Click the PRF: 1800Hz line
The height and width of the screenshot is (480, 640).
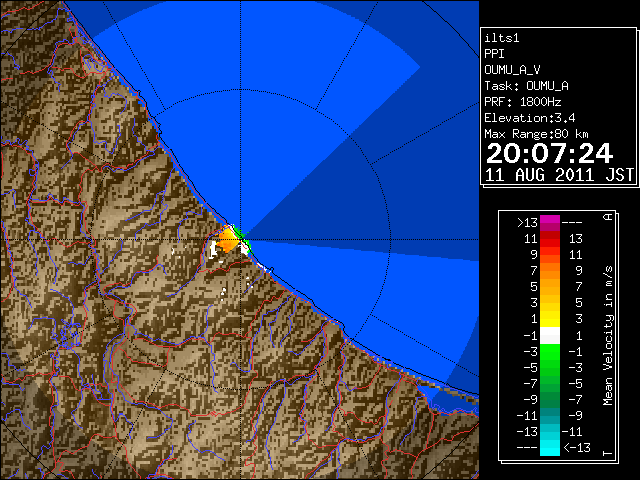point(523,102)
